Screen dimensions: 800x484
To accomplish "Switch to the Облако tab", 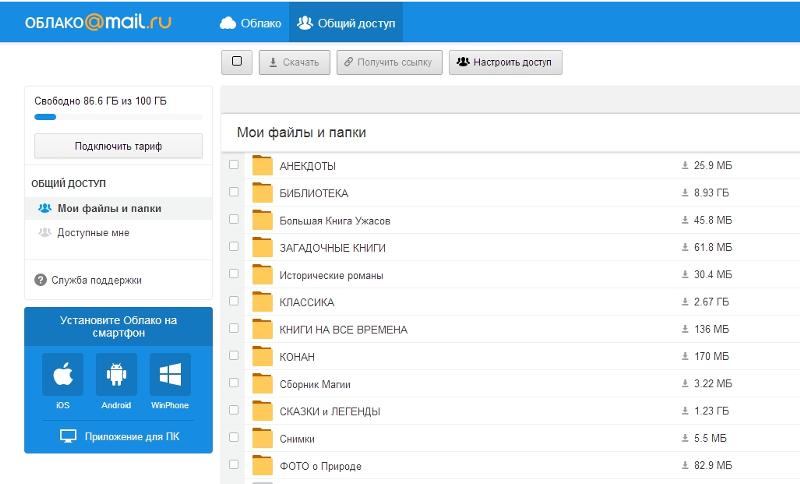I will click(250, 23).
